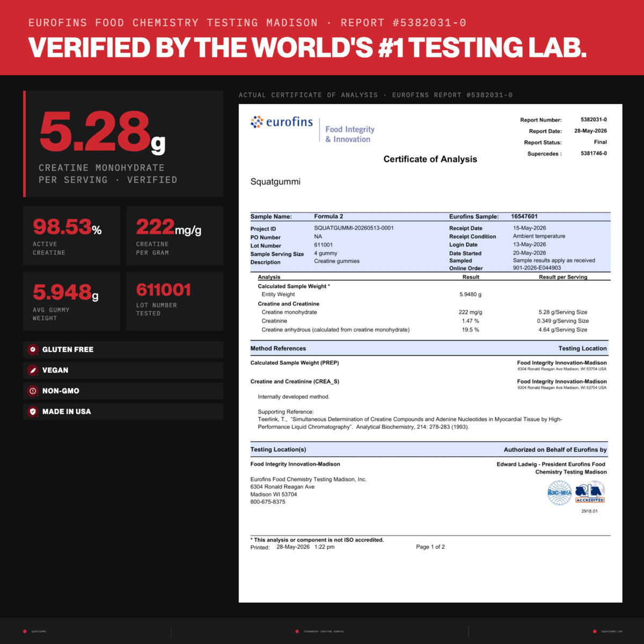644x644 pixels.
Task: Click the Vegan leaf icon
Action: click(33, 370)
